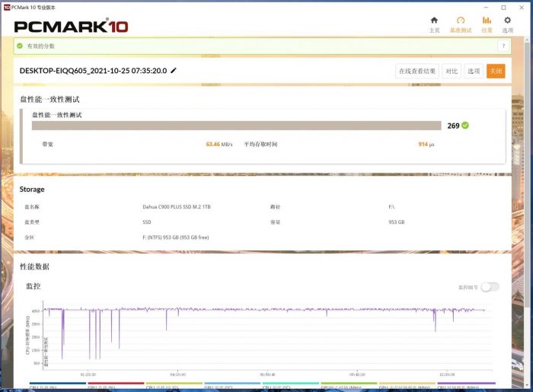533x392 pixels.
Task: Click View result online (在线查看结果) button
Action: pos(417,71)
